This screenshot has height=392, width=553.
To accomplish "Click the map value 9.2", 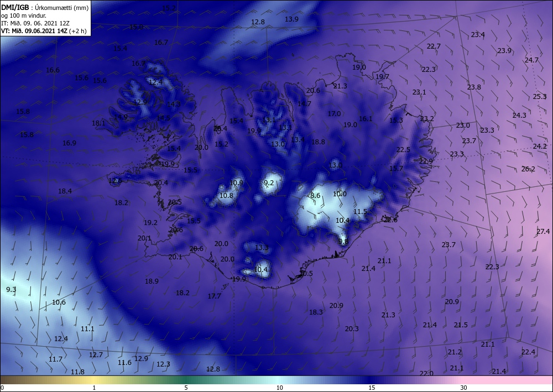I will [269, 182].
